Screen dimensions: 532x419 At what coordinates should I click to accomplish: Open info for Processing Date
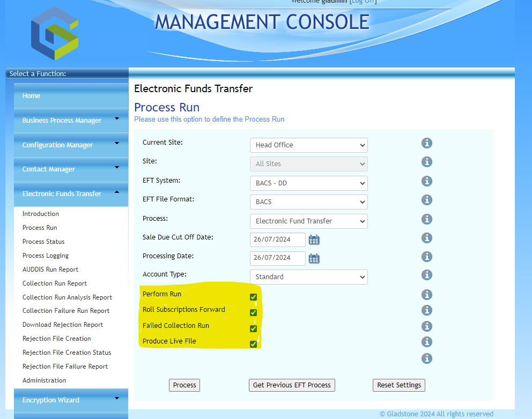[427, 256]
